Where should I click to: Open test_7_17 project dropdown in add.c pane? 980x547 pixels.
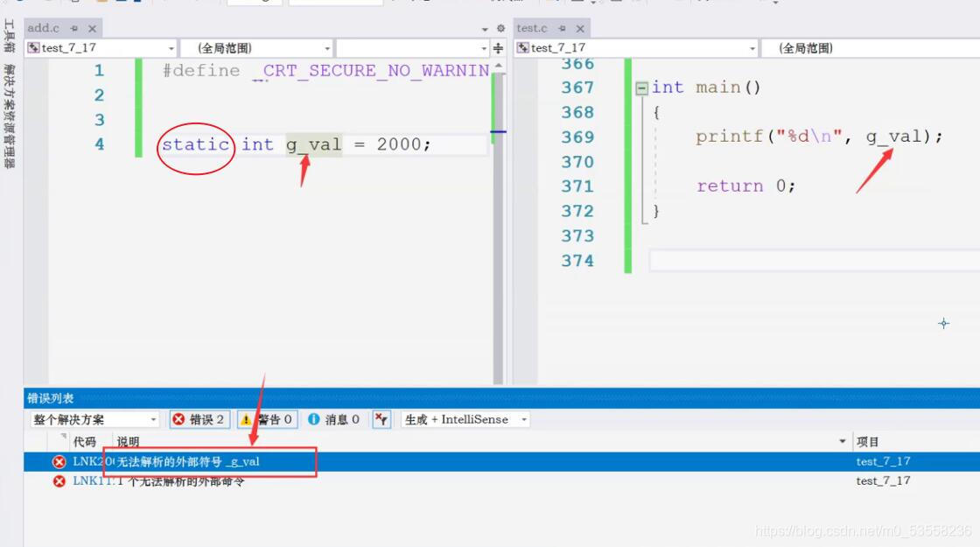click(101, 48)
